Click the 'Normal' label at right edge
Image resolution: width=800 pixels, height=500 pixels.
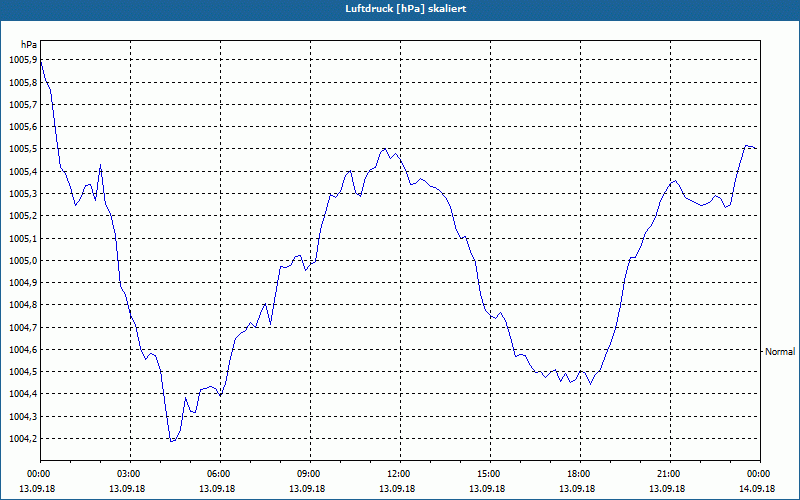click(x=780, y=352)
